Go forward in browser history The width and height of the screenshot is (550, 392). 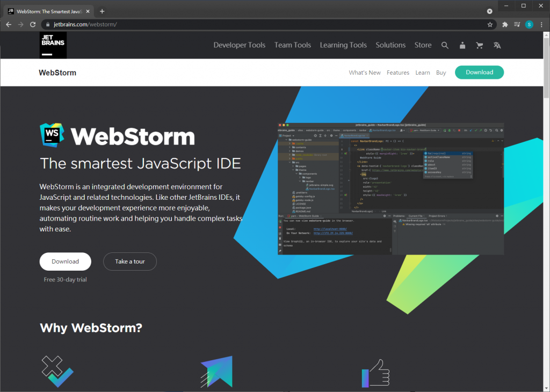click(x=21, y=25)
